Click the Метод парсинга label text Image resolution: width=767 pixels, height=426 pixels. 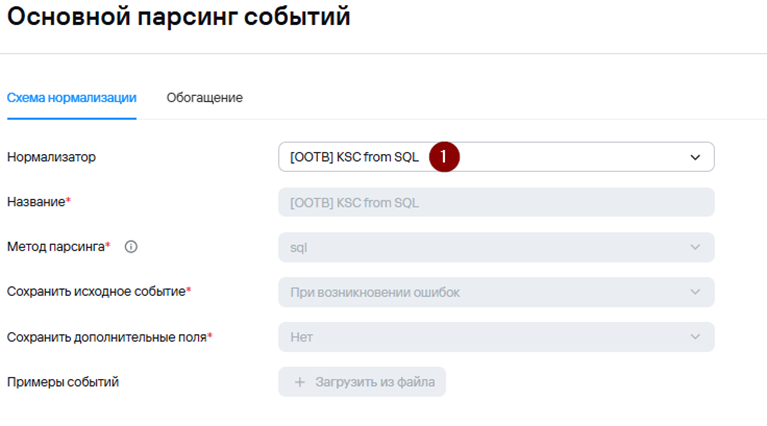pyautogui.click(x=58, y=247)
